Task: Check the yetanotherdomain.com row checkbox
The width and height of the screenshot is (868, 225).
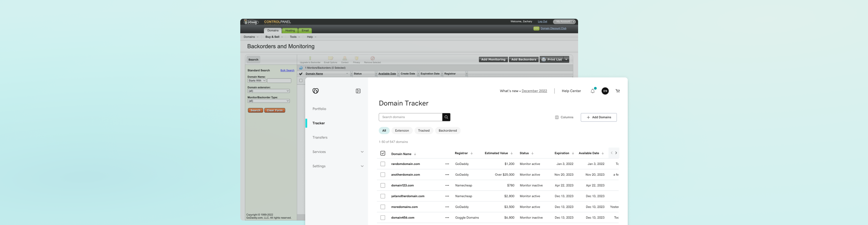Action: [383, 196]
